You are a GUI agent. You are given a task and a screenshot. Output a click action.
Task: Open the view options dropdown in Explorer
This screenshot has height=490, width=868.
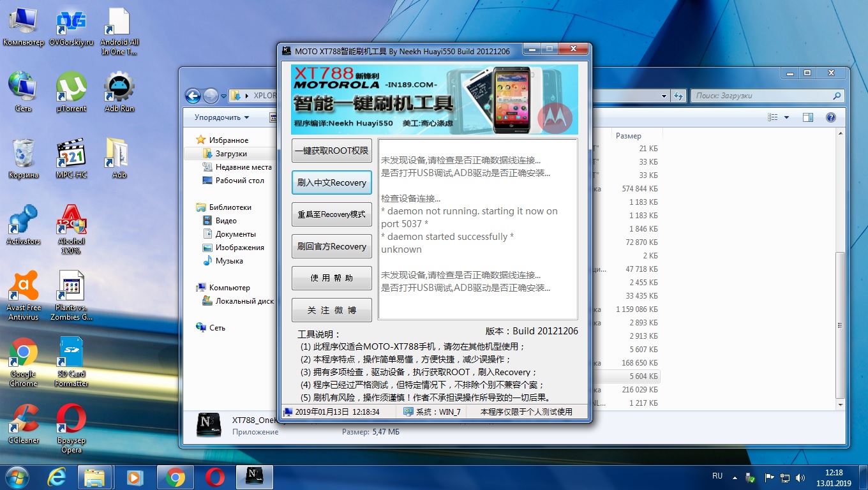point(786,117)
